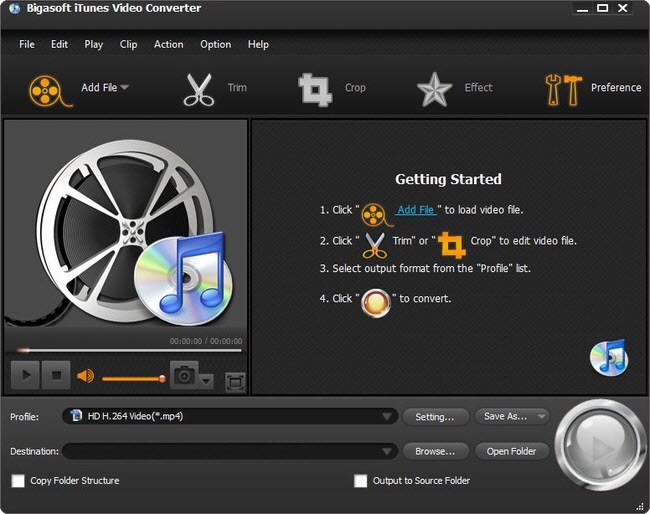Screen dimensions: 650x514
Task: Expand the Save As dropdown arrow
Action: pos(541,416)
